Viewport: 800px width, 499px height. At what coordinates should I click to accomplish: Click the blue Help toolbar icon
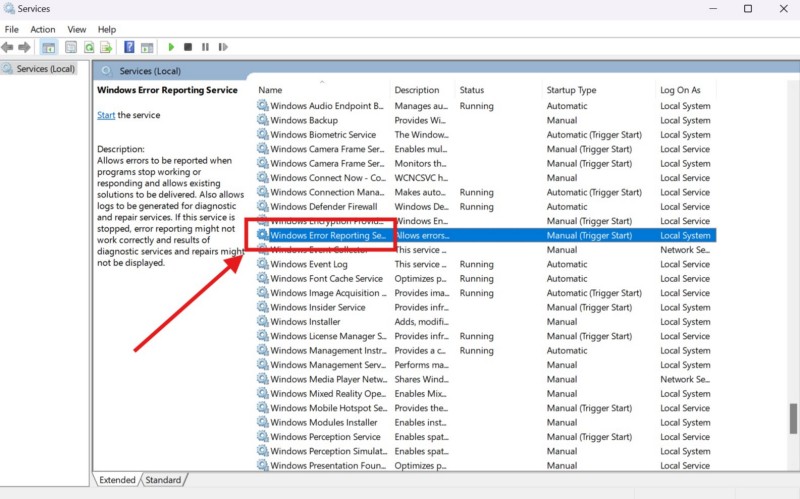[129, 47]
